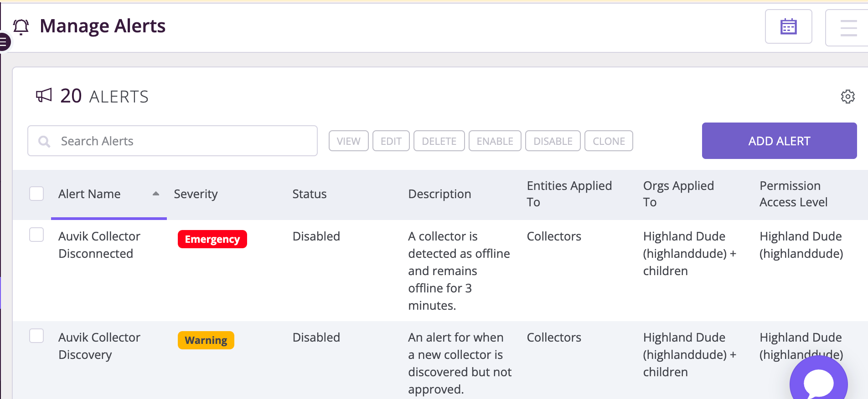Open the Auvik Collector Discovery alert name
Image resolution: width=868 pixels, height=399 pixels.
99,346
